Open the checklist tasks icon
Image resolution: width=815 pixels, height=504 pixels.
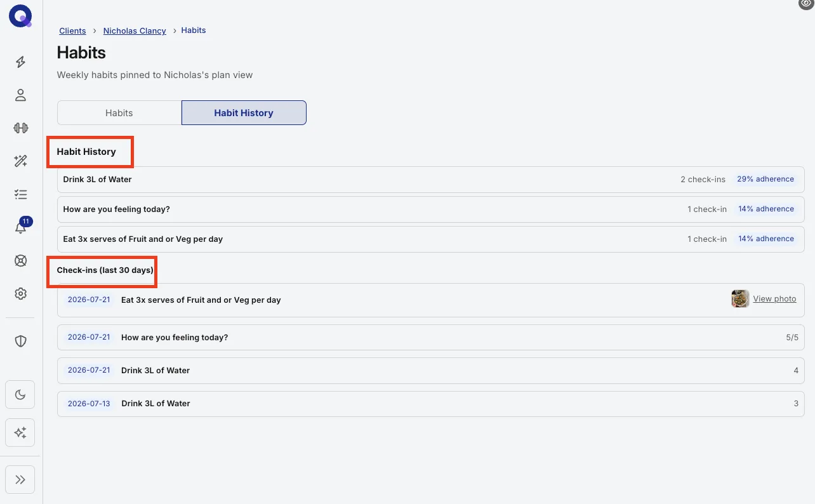20,194
